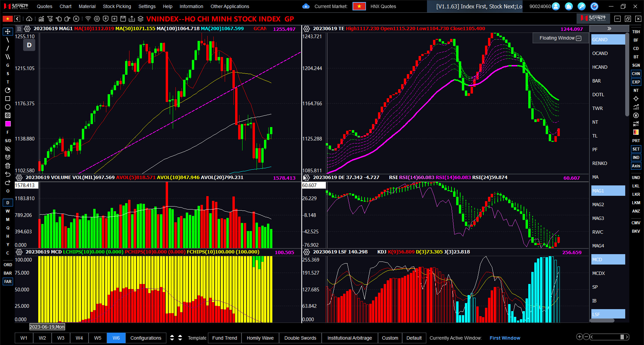Click the cloud download icon in toolbar
This screenshot has height=345, width=644.
pos(29,19)
